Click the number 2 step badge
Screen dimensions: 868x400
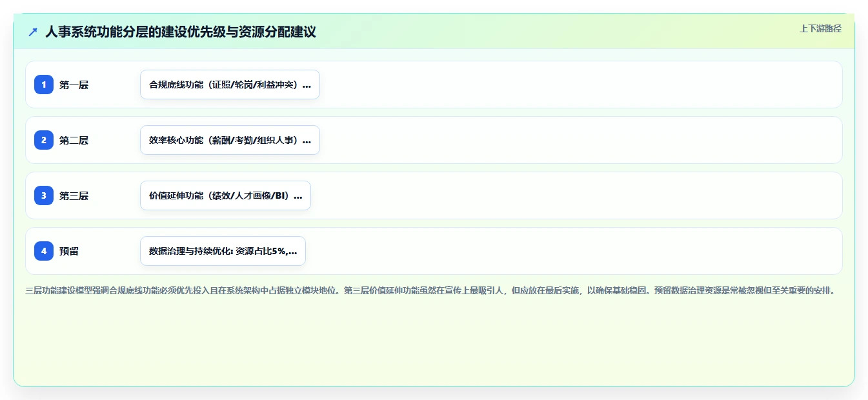(44, 140)
